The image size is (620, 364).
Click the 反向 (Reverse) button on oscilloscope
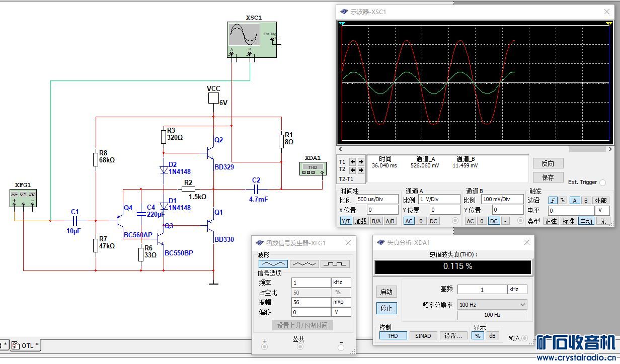[x=548, y=163]
